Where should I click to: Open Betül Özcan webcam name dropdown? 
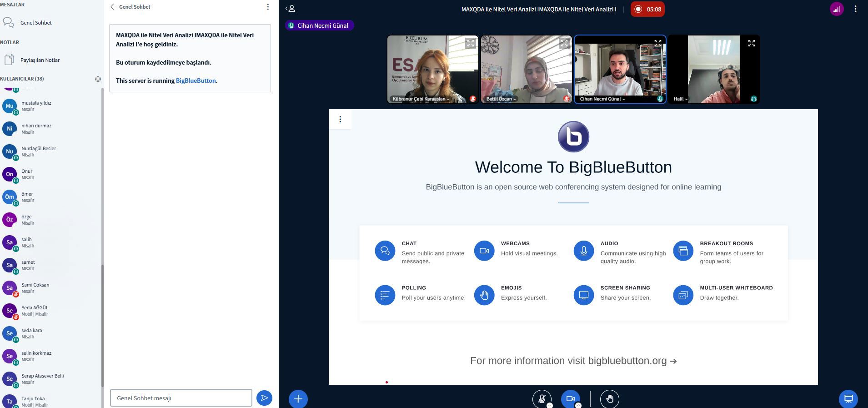tap(501, 99)
